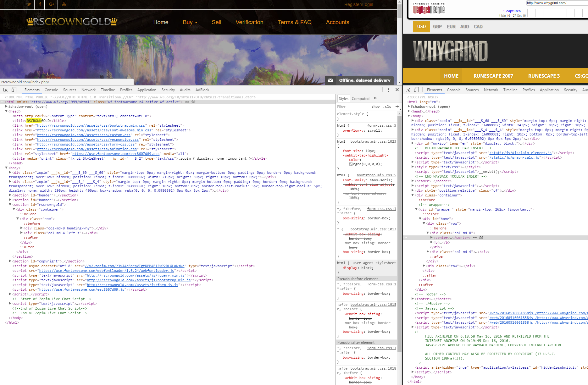Image resolution: width=588 pixels, height=385 pixels.
Task: Click the Styles filter input field
Action: tap(352, 107)
